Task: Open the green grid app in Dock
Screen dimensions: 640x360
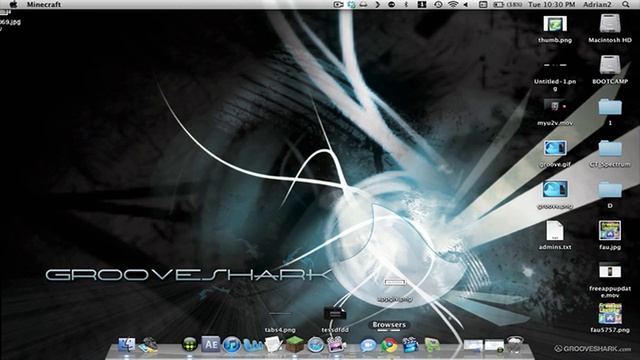Action: tap(189, 345)
